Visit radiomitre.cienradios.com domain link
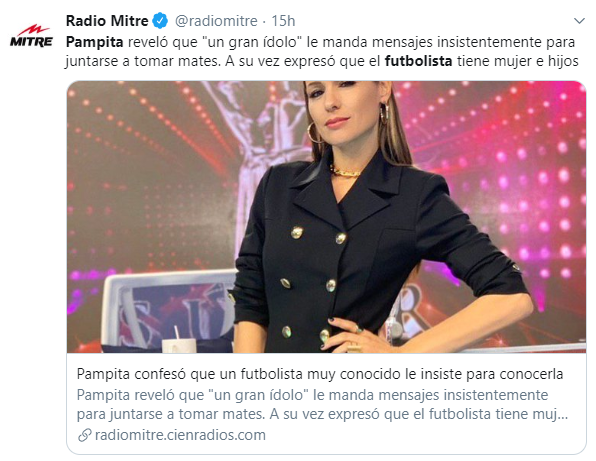This screenshot has width=596, height=461. click(x=180, y=435)
